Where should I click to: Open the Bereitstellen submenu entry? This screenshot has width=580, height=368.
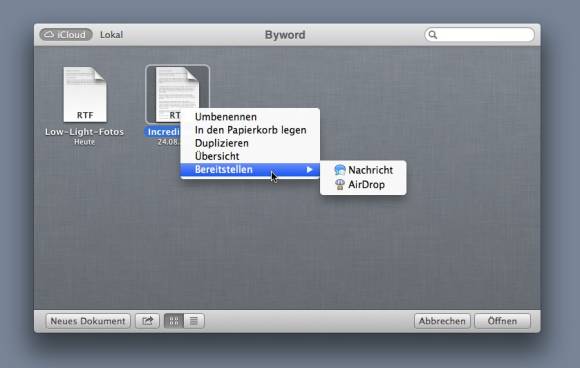[250, 170]
